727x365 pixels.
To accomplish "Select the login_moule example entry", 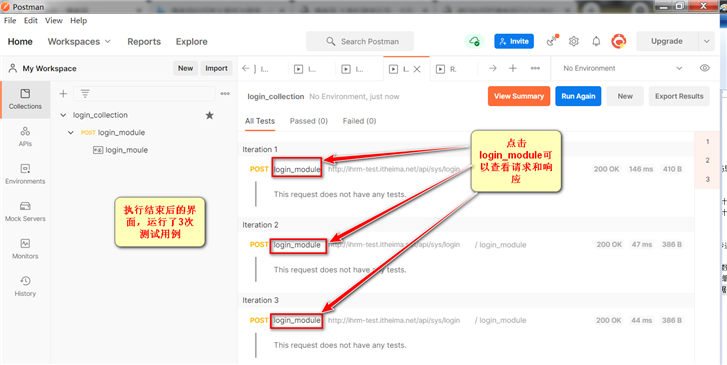I will [121, 150].
